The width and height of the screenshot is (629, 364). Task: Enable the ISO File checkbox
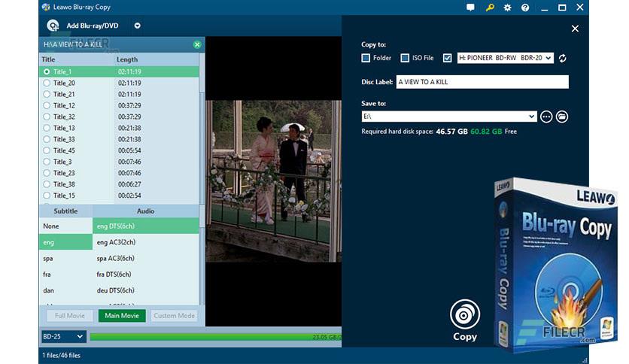tap(405, 58)
